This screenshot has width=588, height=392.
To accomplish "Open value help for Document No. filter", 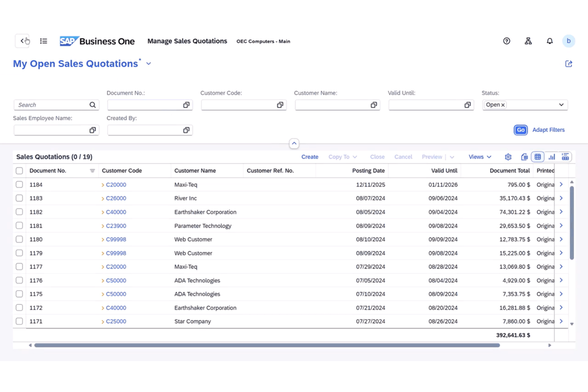I will [x=186, y=105].
